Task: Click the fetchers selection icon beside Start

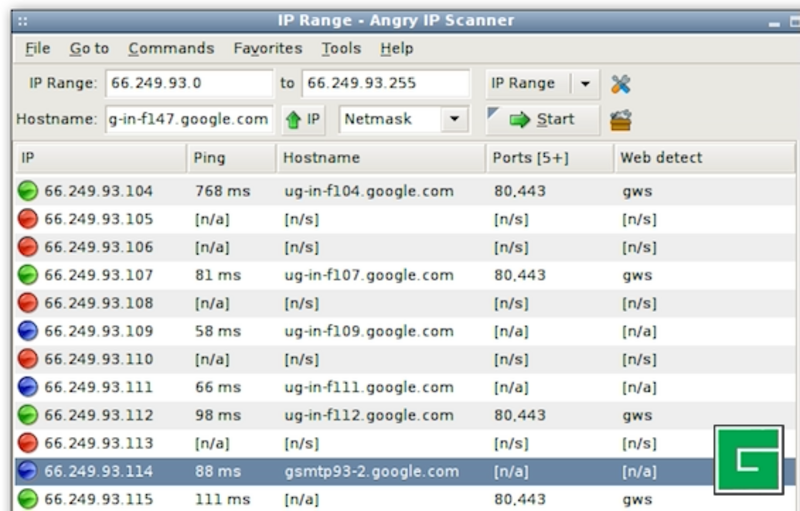Action: (620, 120)
